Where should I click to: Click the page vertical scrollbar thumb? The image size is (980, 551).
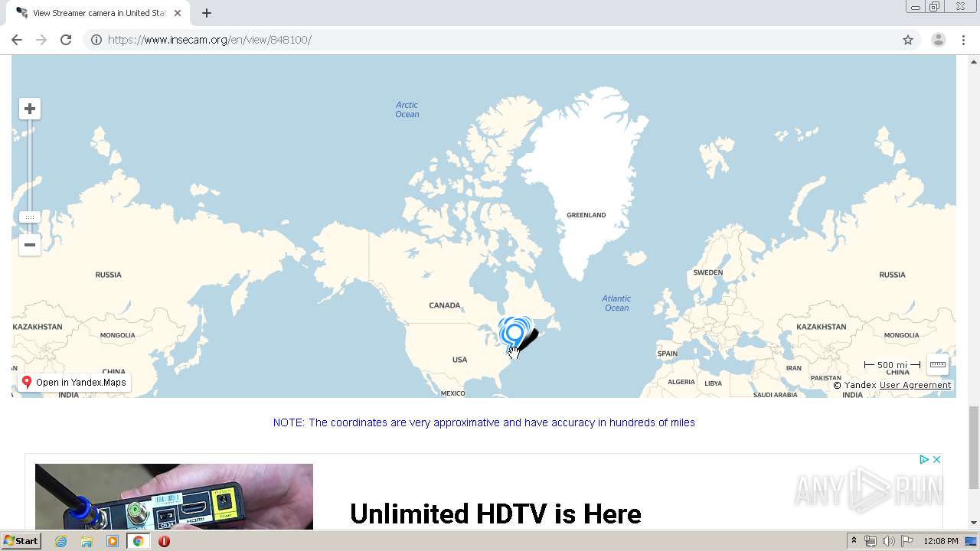tap(974, 448)
